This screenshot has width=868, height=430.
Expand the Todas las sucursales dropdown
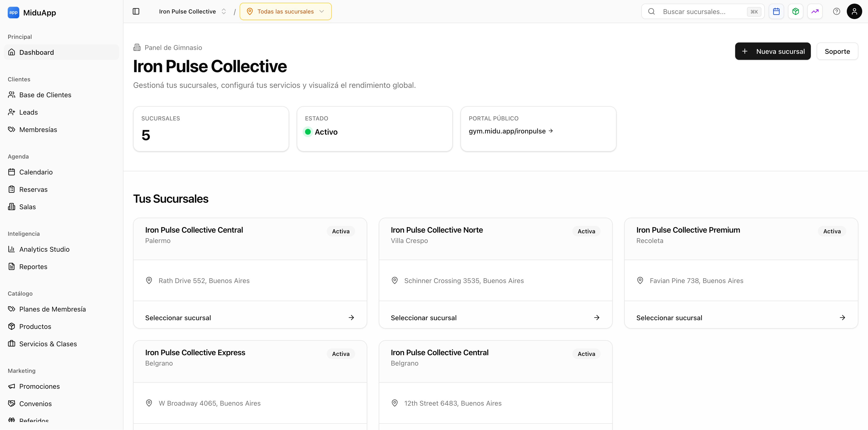click(x=285, y=11)
